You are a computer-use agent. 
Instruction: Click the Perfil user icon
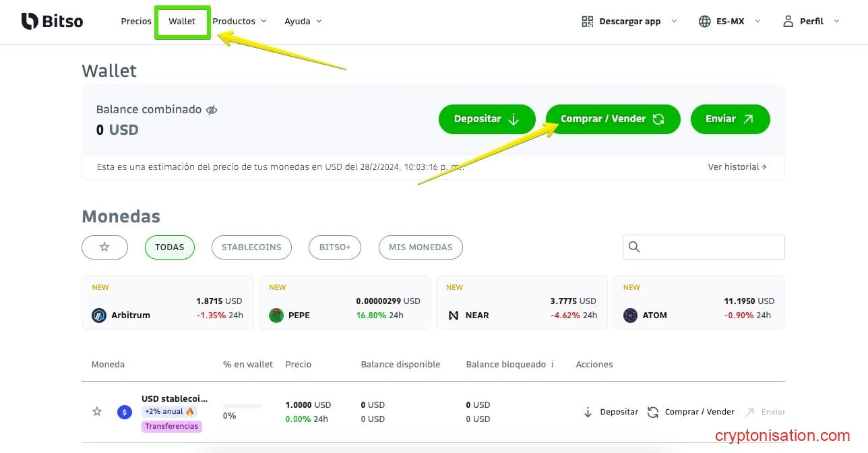click(x=788, y=22)
